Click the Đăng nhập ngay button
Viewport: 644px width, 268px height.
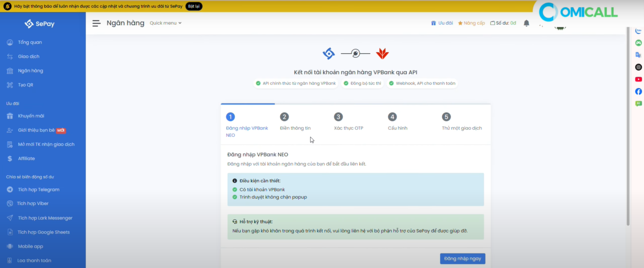click(463, 259)
